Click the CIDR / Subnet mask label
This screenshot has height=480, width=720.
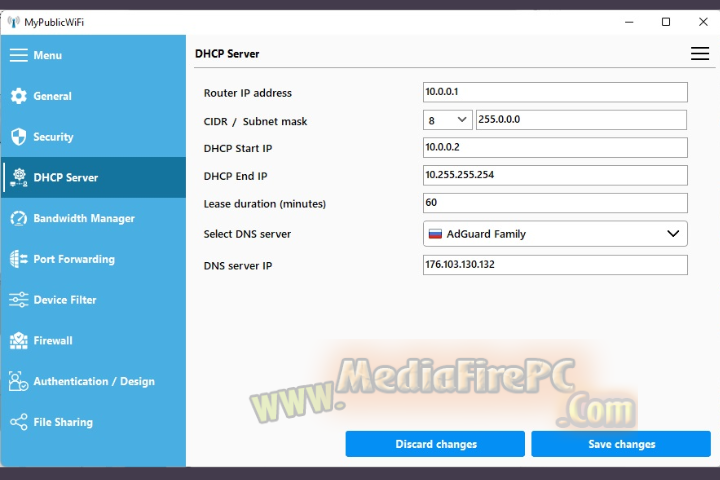(255, 121)
